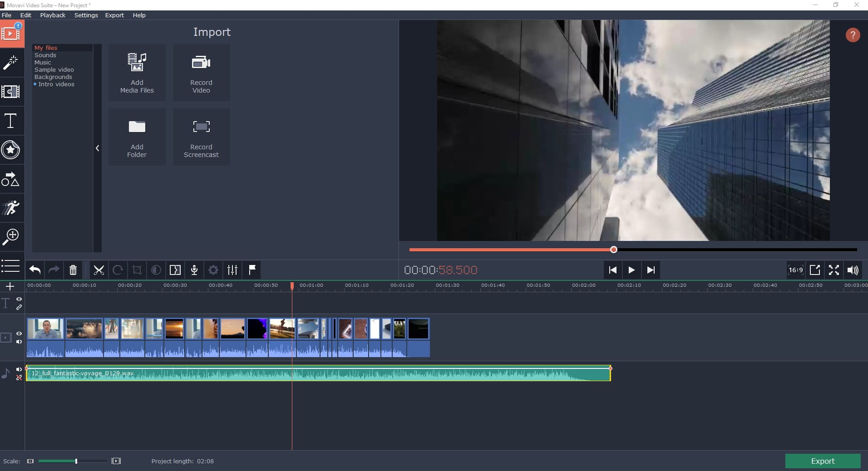
Task: Click the Crop icon in the toolbar
Action: click(x=137, y=270)
